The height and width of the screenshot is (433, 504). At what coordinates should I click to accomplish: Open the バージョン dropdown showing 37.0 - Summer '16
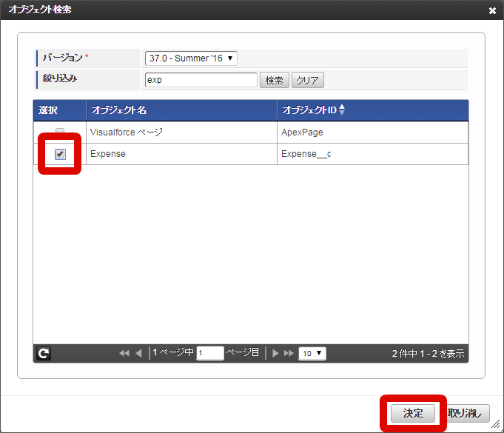point(191,58)
